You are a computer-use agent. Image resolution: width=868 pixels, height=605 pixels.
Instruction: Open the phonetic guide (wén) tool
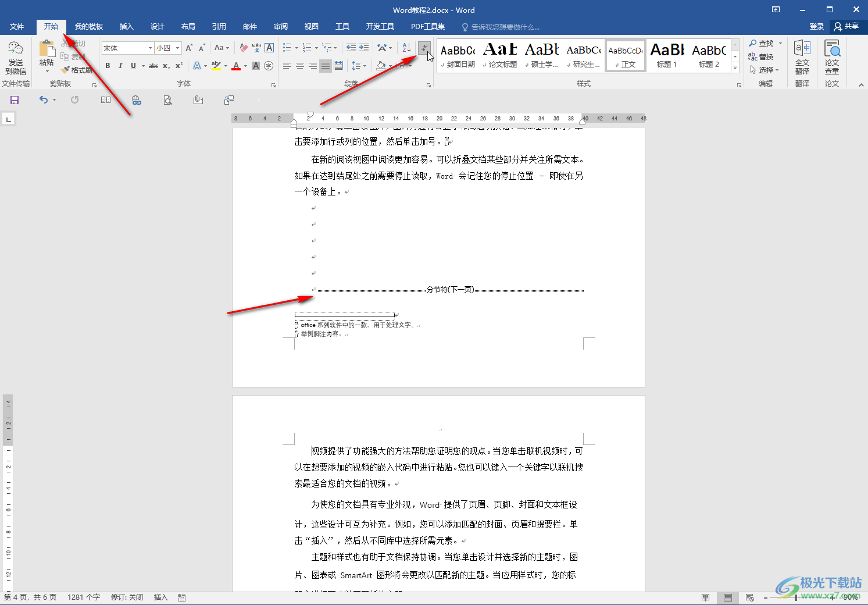click(x=256, y=48)
